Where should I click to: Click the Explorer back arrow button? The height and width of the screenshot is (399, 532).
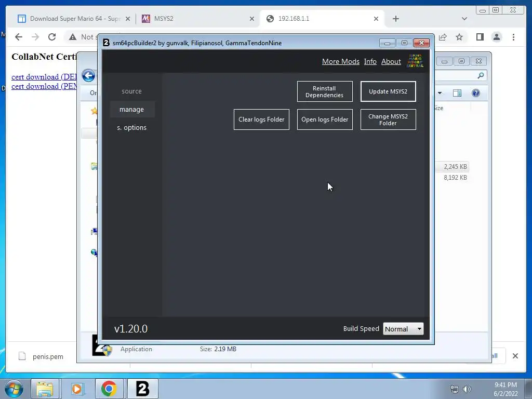pos(88,75)
